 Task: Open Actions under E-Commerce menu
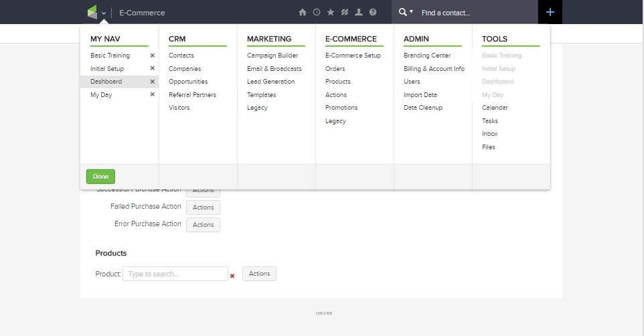pyautogui.click(x=336, y=95)
